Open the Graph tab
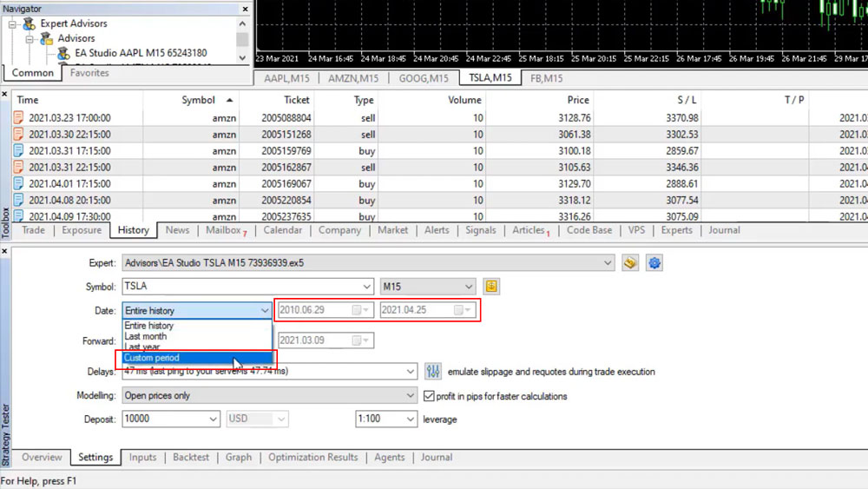Image resolution: width=868 pixels, height=489 pixels. 239,458
